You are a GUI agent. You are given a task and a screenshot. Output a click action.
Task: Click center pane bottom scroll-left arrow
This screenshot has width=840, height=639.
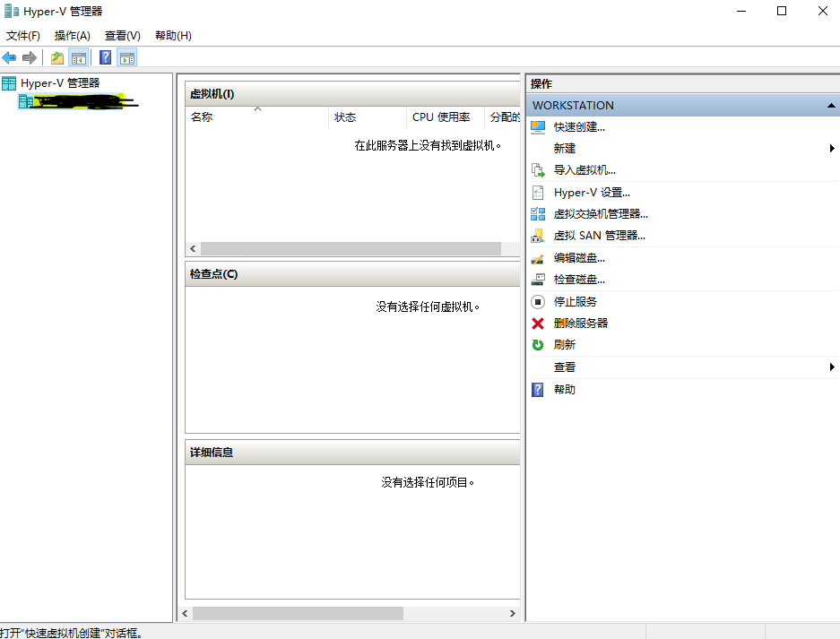[x=185, y=613]
